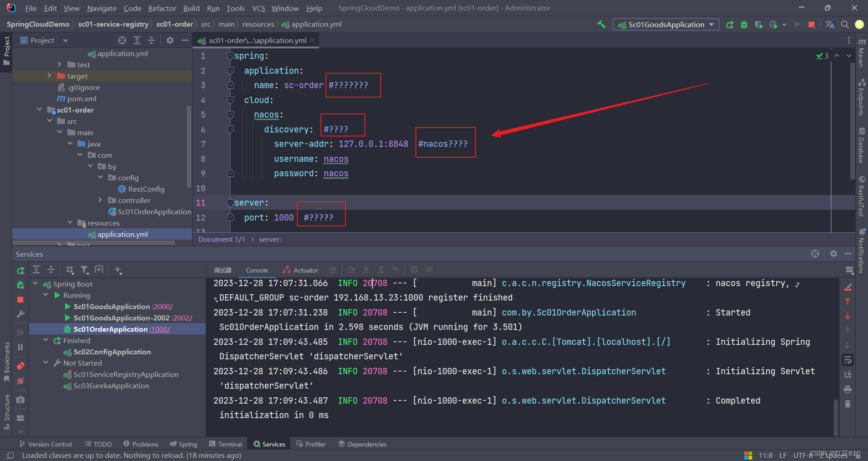
Task: Hide the Project panel with minus icon
Action: tap(184, 40)
